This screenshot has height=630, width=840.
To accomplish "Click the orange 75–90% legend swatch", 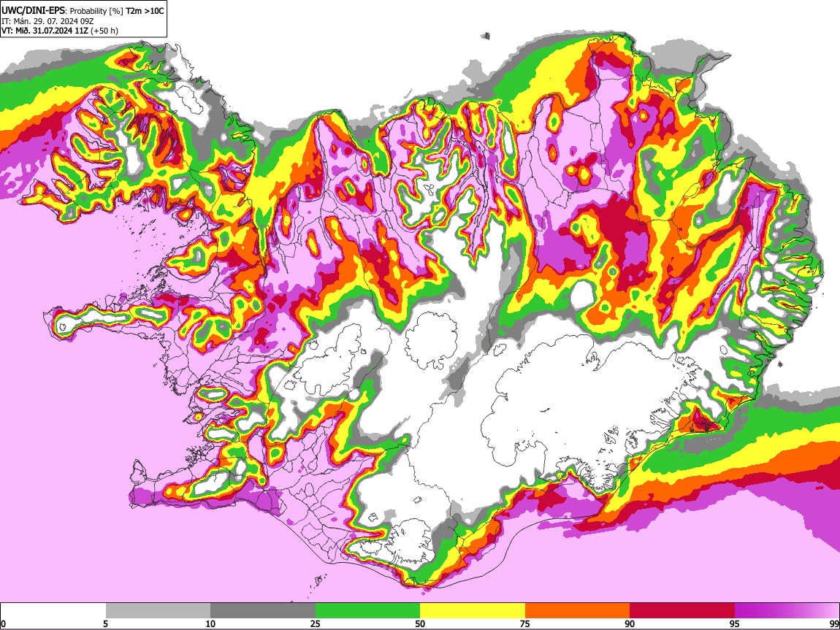I will click(577, 611).
